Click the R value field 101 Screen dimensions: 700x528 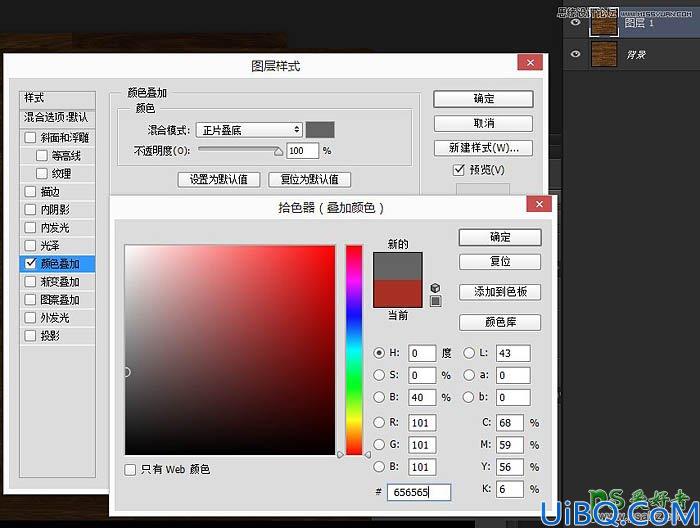coord(422,423)
